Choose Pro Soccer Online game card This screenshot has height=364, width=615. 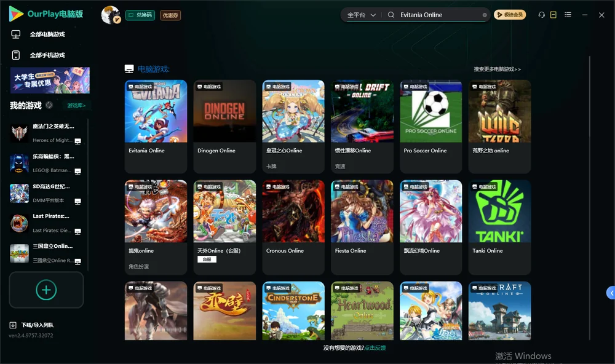pyautogui.click(x=431, y=126)
